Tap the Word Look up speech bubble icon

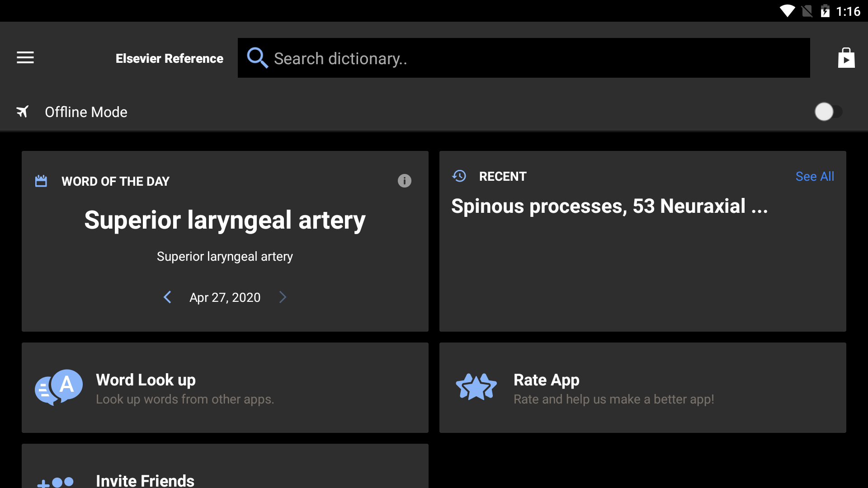click(x=59, y=387)
